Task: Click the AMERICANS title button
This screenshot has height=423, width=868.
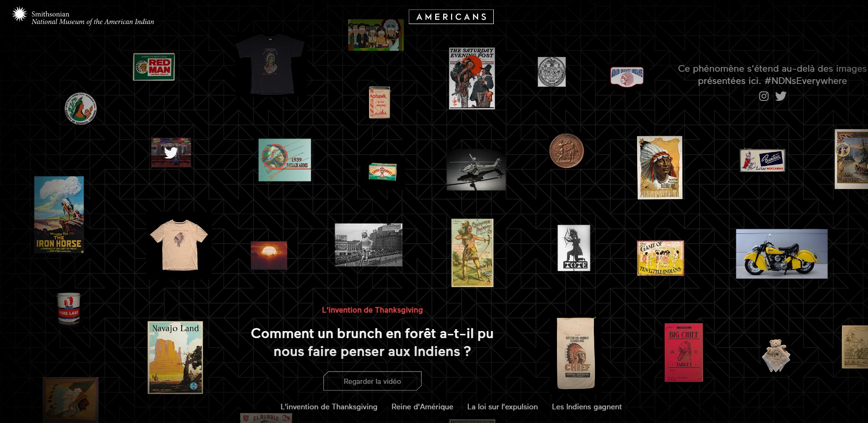Action: click(x=451, y=17)
